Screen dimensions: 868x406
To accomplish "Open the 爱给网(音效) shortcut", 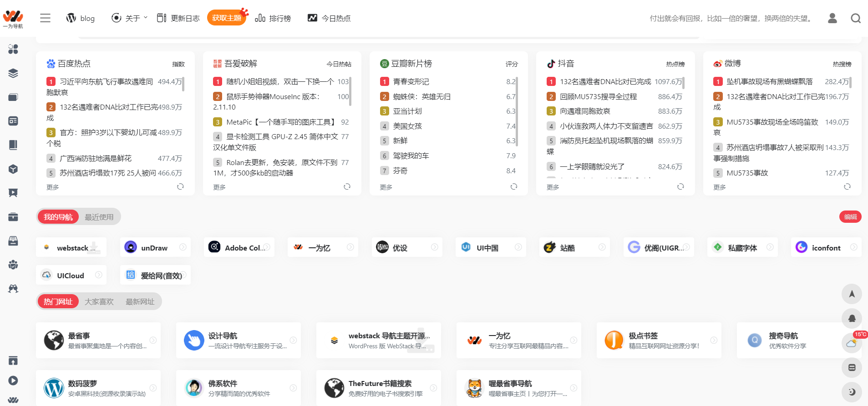I will 155,275.
